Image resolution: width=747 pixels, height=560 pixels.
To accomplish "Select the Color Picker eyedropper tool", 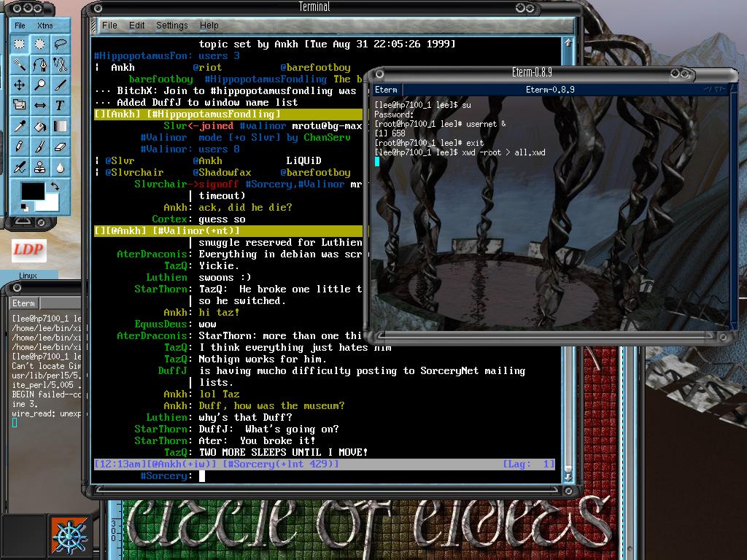I will [20, 126].
